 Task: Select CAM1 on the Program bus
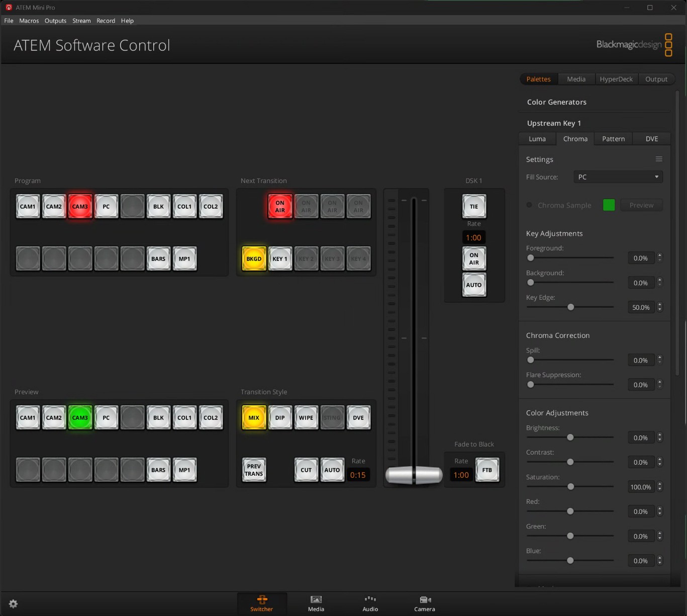coord(28,207)
